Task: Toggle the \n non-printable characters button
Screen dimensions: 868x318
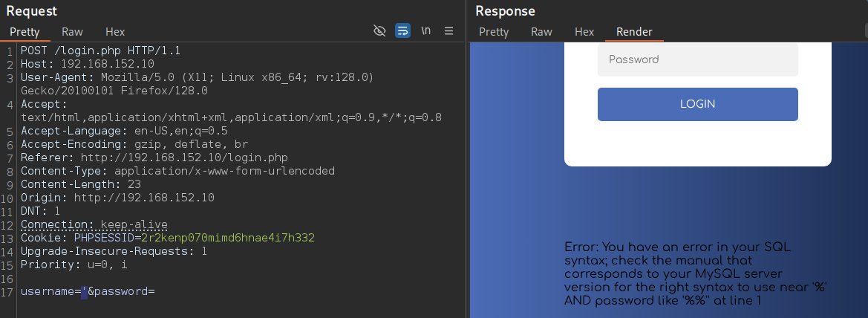Action: (425, 30)
